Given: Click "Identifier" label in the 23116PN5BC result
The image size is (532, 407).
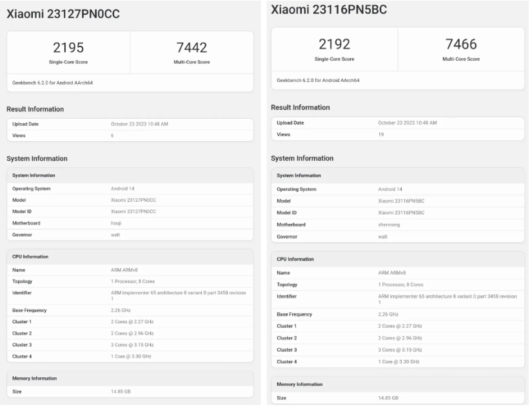Looking at the screenshot, I should pos(287,297).
